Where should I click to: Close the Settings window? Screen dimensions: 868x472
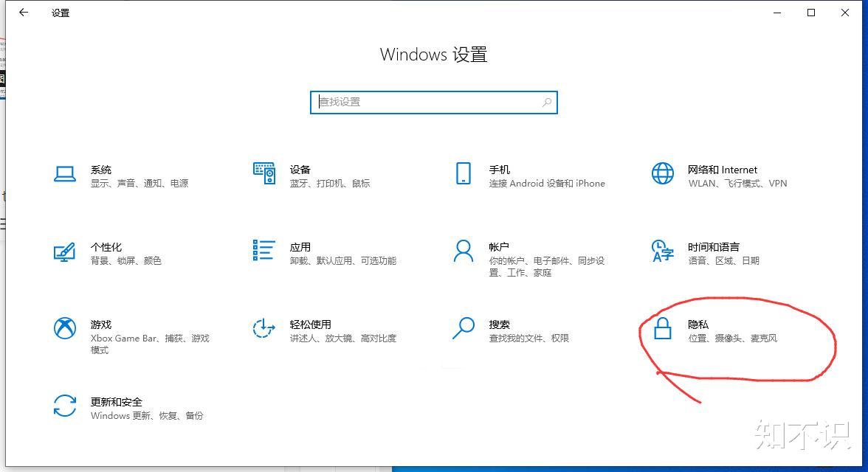point(844,13)
